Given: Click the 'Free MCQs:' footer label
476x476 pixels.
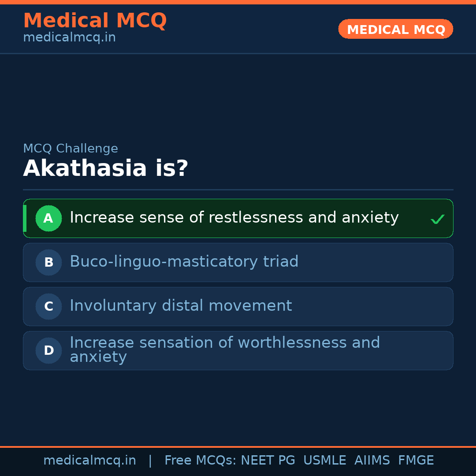Looking at the screenshot, I should coord(201,461).
